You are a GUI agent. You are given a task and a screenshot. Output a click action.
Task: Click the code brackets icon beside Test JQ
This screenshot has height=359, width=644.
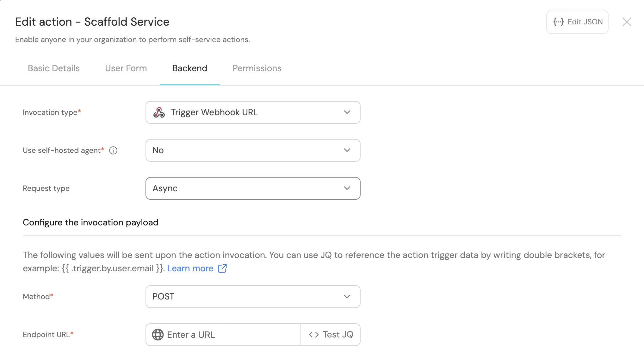pyautogui.click(x=313, y=335)
